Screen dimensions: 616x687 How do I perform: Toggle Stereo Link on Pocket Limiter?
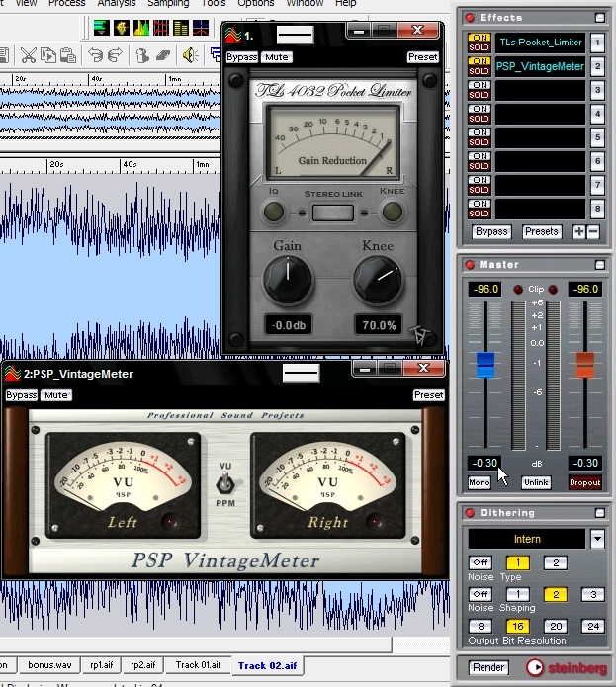(333, 213)
